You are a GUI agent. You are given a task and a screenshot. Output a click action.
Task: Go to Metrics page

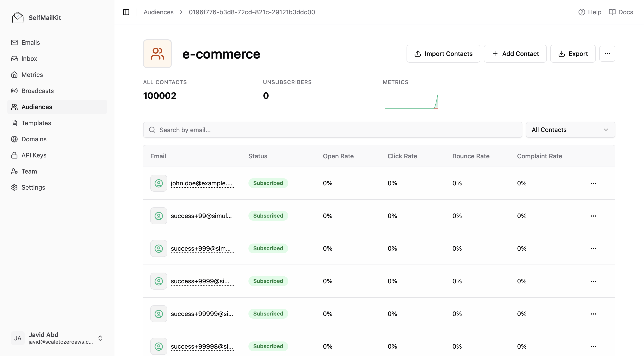pos(57,75)
